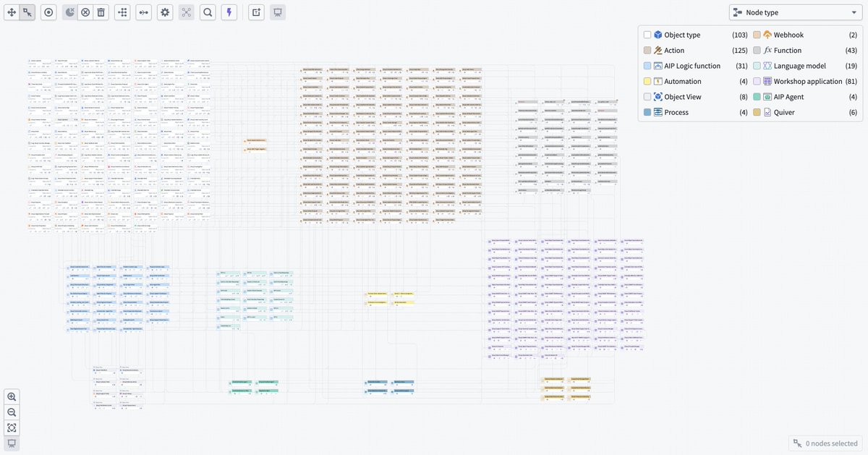Toggle the gray Function legend swatch

click(x=757, y=51)
